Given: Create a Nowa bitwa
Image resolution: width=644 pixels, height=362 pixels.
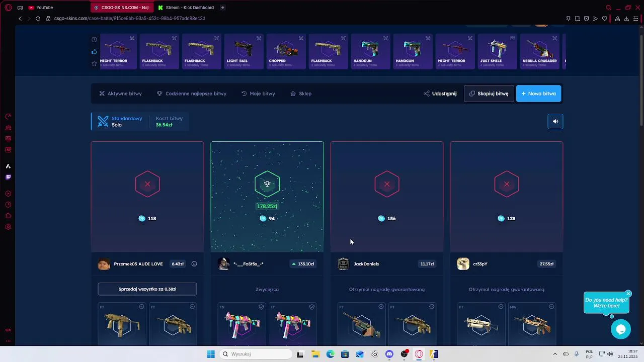Looking at the screenshot, I should (538, 94).
